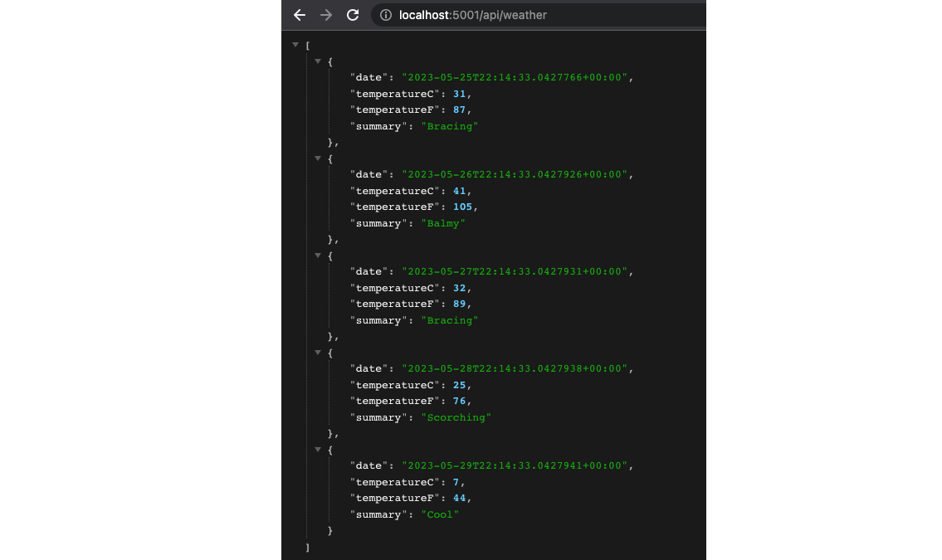Collapse the object dated 2023-05-26
Screen dimensions: 942x560
tap(318, 158)
